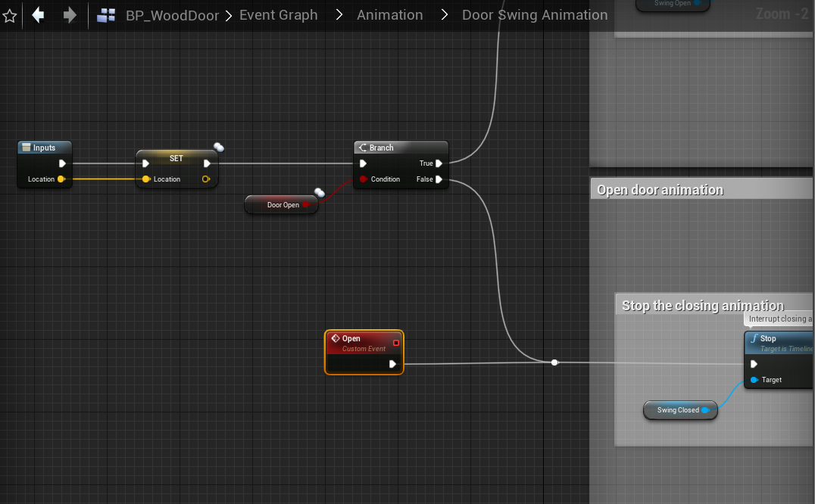Click the Open event delegate square pin
Image resolution: width=815 pixels, height=504 pixels.
pyautogui.click(x=396, y=343)
